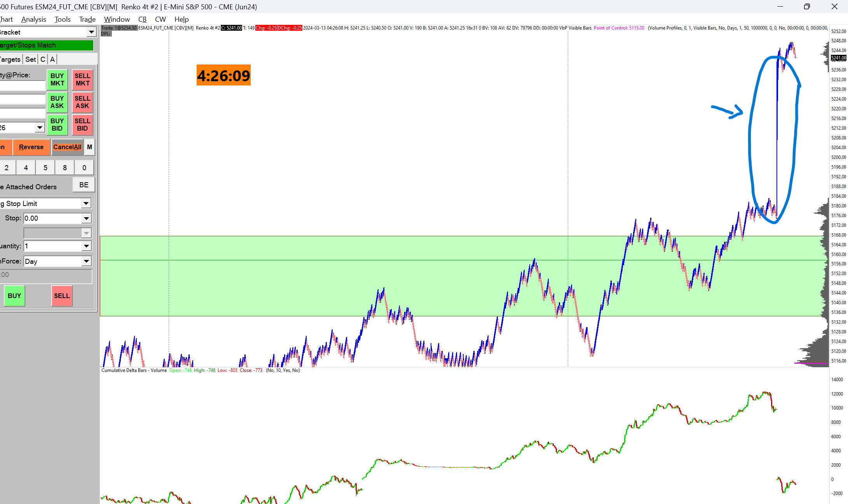The height and width of the screenshot is (504, 848).
Task: Click the BE breakeven button
Action: pyautogui.click(x=84, y=185)
